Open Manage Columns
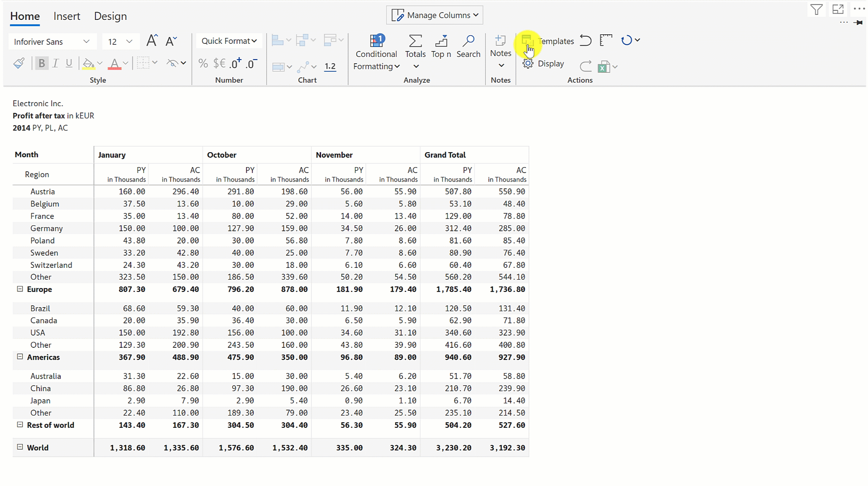Screen dimensions: 868x486 [x=434, y=15]
